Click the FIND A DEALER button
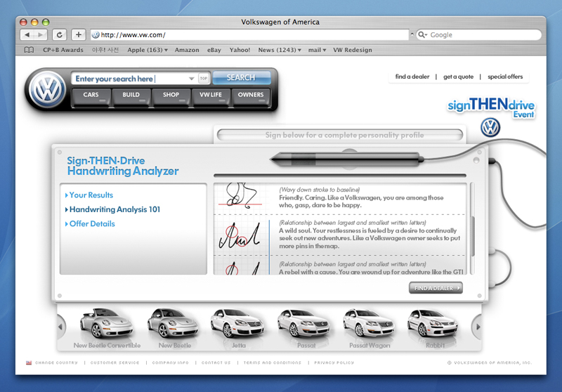Viewport: 562px width, 392px height. (x=436, y=288)
